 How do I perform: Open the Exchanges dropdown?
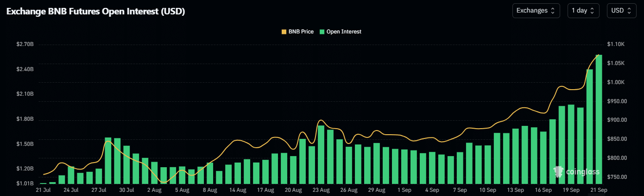[536, 11]
